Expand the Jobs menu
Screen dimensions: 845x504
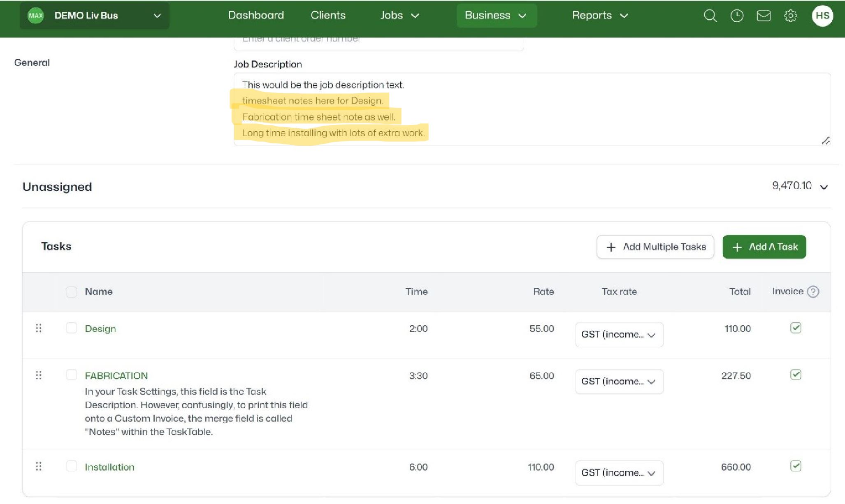point(399,16)
